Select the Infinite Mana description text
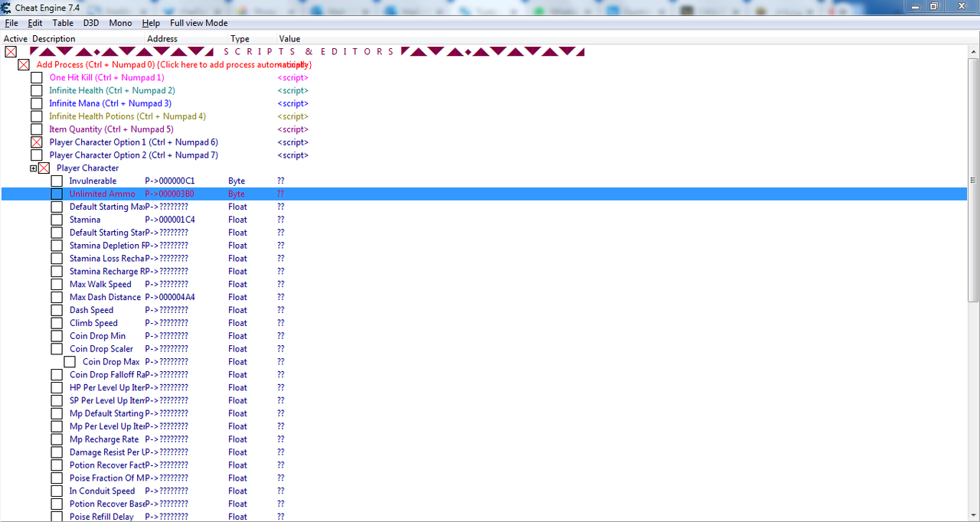 click(x=110, y=104)
